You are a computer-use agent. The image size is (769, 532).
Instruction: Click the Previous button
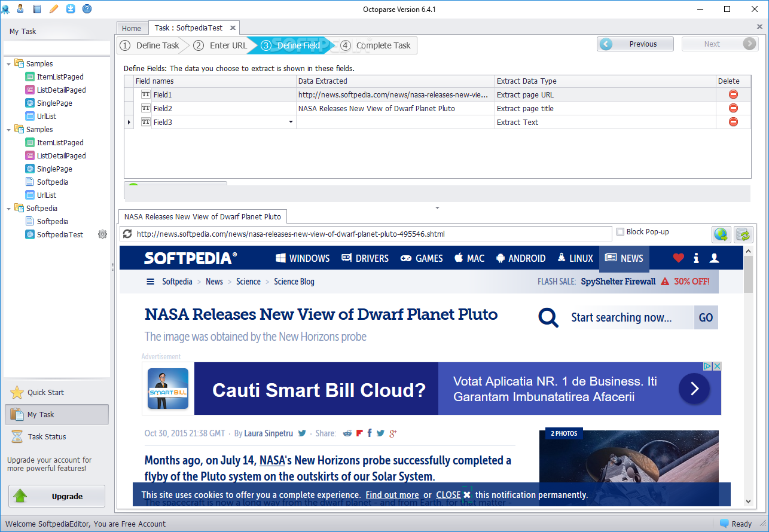(635, 44)
